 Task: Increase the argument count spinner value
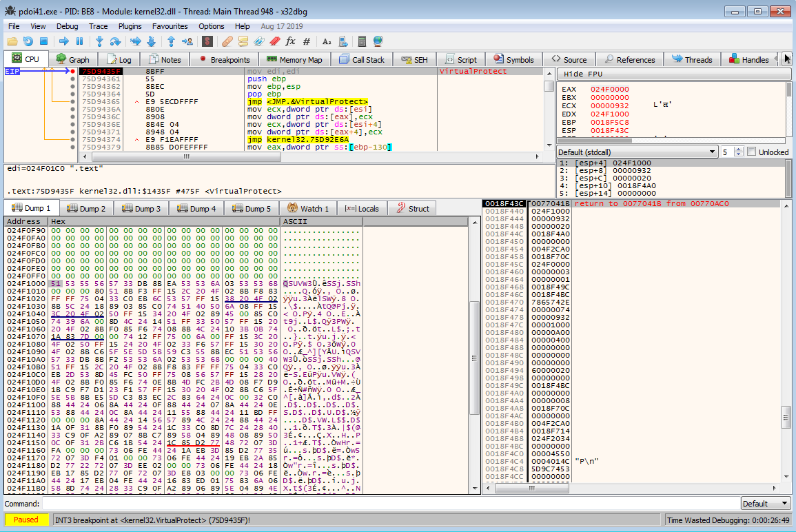click(739, 149)
